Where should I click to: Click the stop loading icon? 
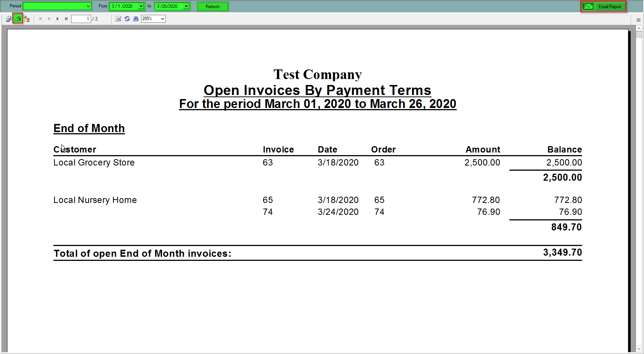click(118, 19)
